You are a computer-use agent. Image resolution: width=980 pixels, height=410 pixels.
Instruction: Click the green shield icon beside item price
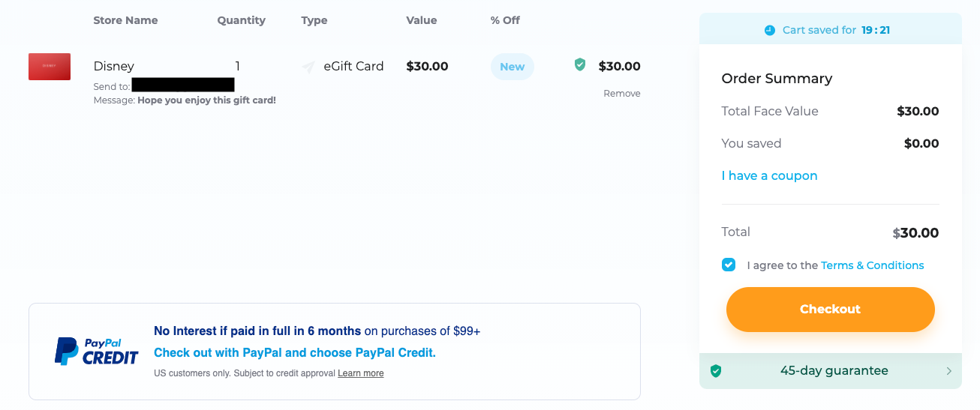(580, 65)
